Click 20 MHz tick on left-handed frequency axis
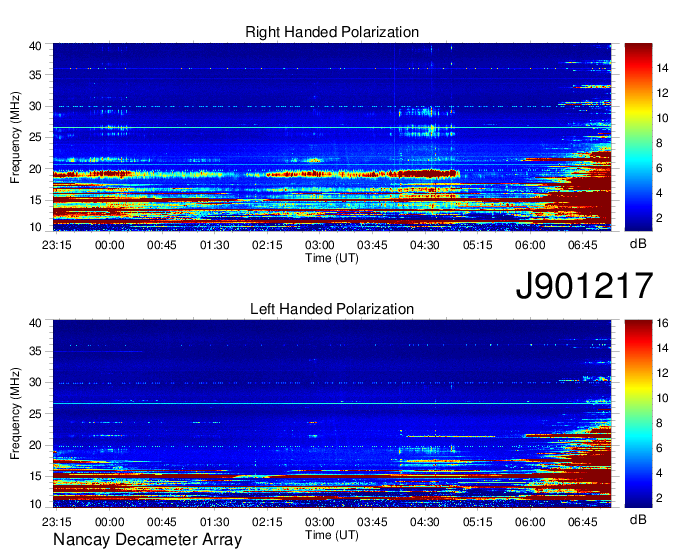Image resolution: width=680 pixels, height=552 pixels. coord(35,445)
